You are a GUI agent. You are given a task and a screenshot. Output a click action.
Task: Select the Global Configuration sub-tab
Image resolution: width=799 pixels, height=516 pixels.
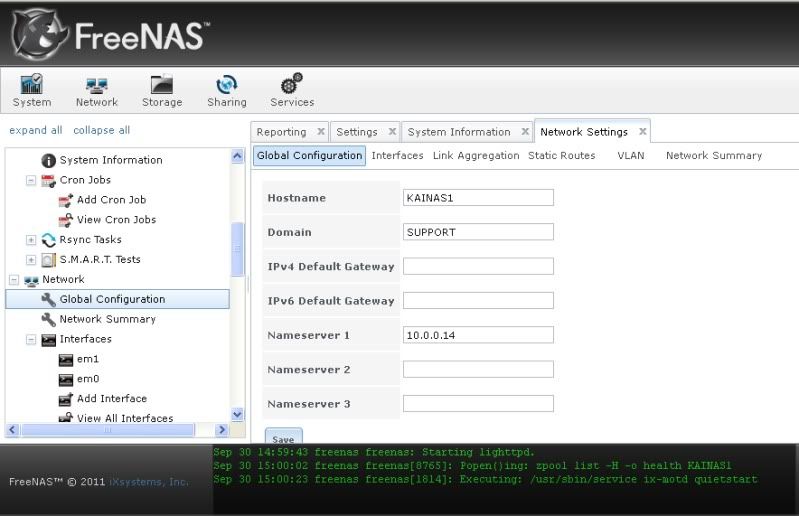[309, 155]
